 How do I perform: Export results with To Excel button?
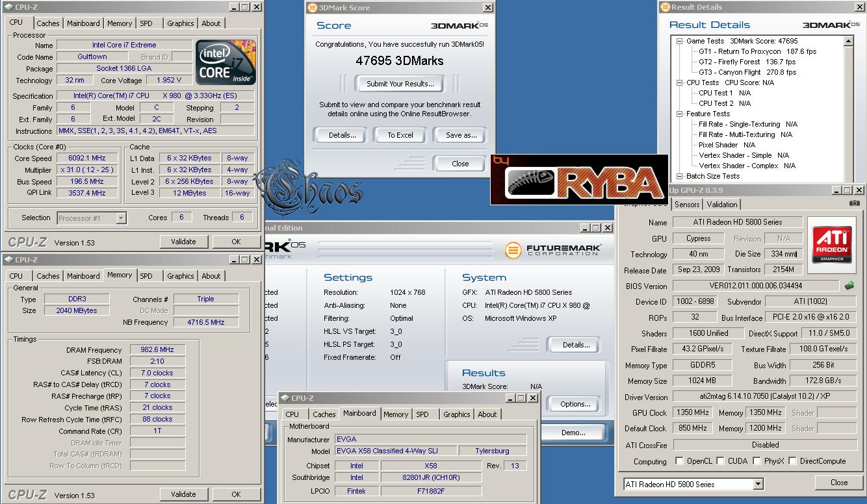[400, 135]
